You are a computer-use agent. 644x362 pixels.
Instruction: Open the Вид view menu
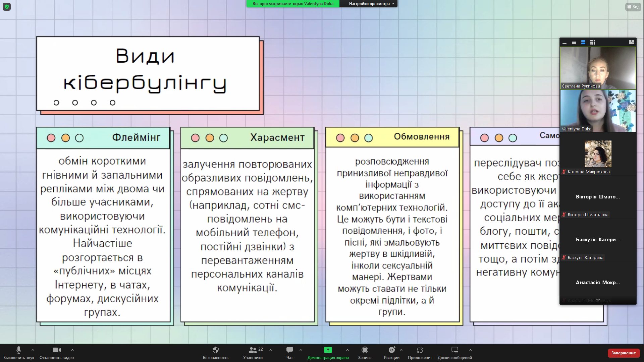pos(633,7)
